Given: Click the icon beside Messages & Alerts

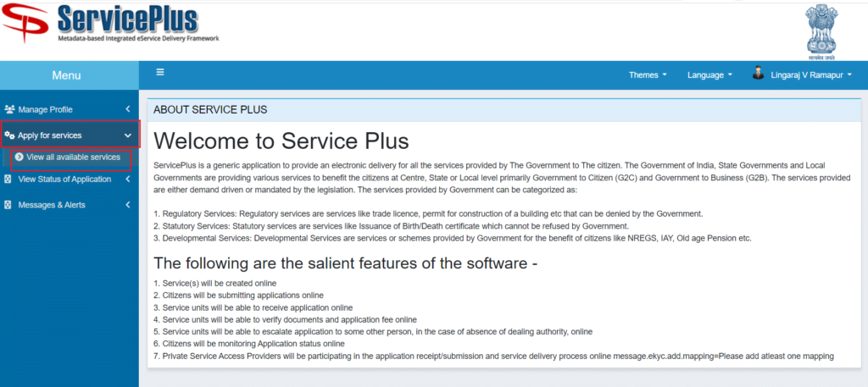Looking at the screenshot, I should click(8, 205).
